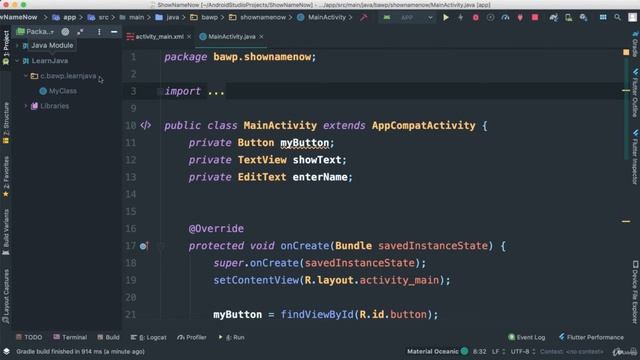Open the profiler gauge icon in toolbar
The width and height of the screenshot is (640, 360).
(505, 18)
